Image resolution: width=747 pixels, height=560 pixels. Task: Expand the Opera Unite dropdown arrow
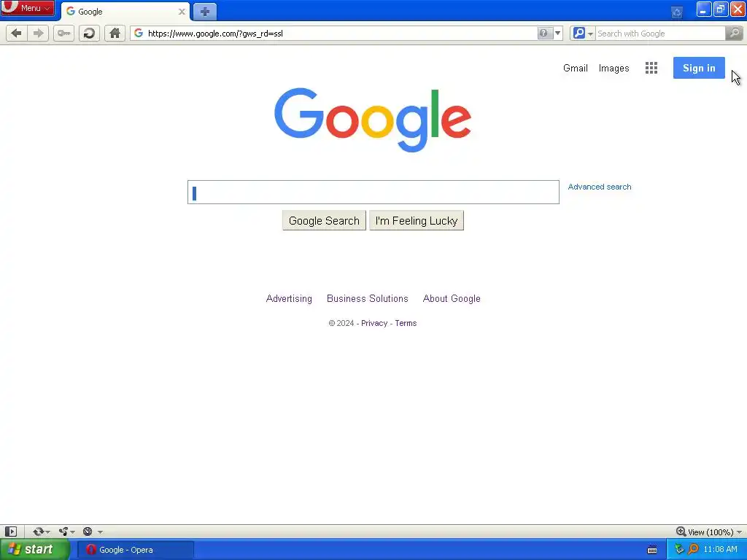72,532
